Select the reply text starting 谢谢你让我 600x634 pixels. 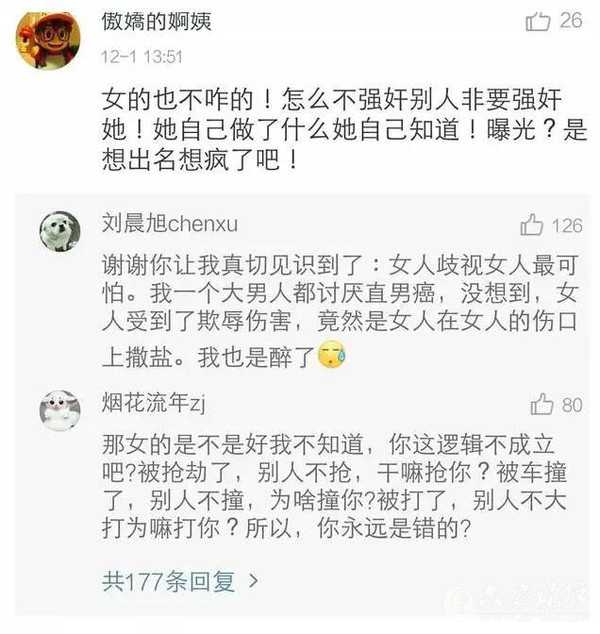pyautogui.click(x=340, y=311)
